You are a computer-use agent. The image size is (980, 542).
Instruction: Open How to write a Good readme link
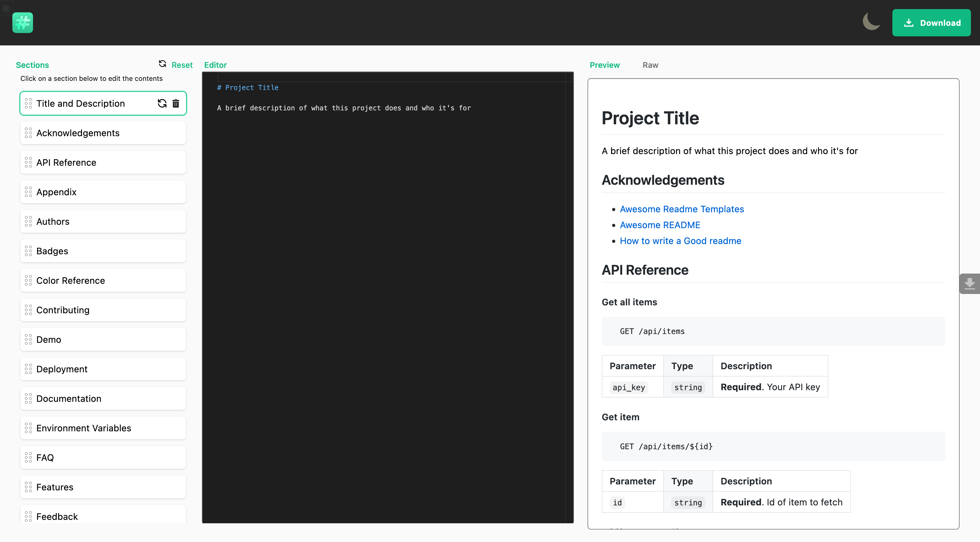[x=680, y=241]
